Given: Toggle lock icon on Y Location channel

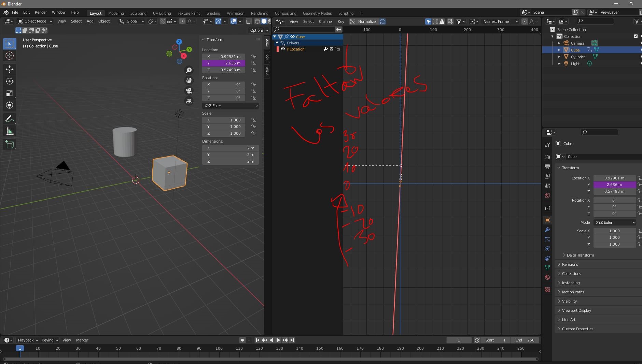Looking at the screenshot, I should pos(338,49).
